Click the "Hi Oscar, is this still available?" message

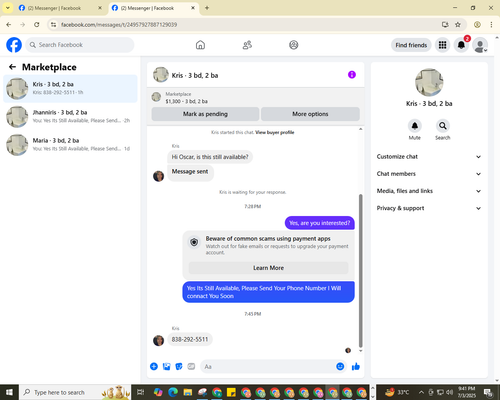point(210,157)
